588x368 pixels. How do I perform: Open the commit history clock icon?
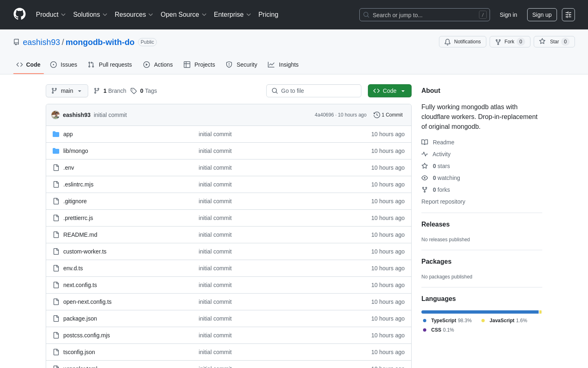377,115
